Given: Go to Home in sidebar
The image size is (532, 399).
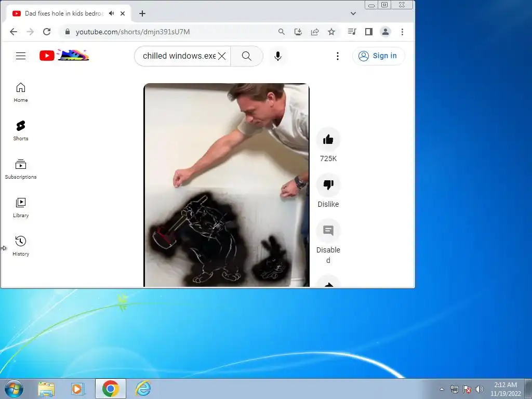Looking at the screenshot, I should pyautogui.click(x=21, y=92).
